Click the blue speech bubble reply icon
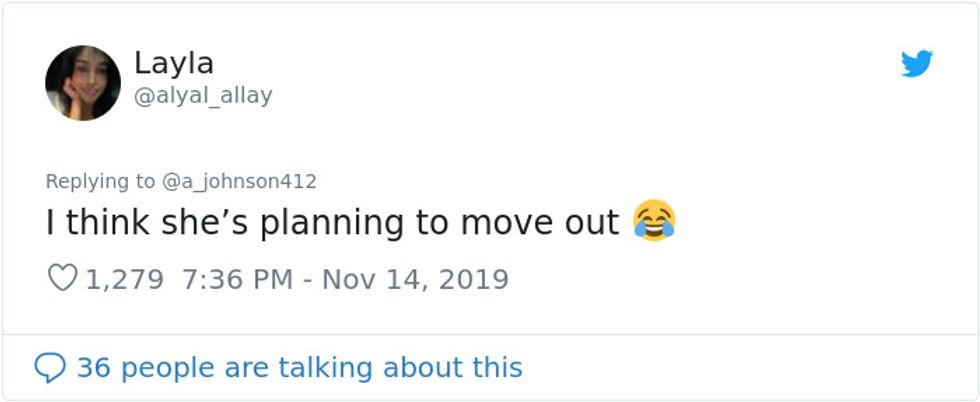 (x=50, y=368)
